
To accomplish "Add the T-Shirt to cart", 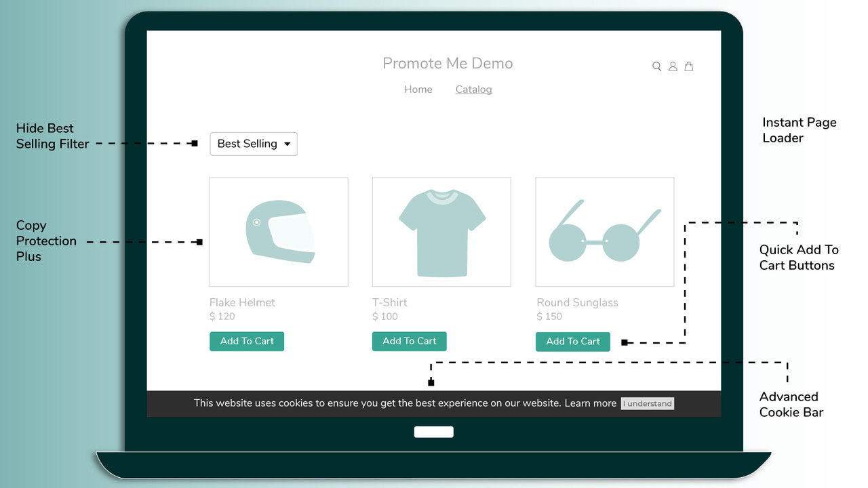I will pyautogui.click(x=409, y=341).
